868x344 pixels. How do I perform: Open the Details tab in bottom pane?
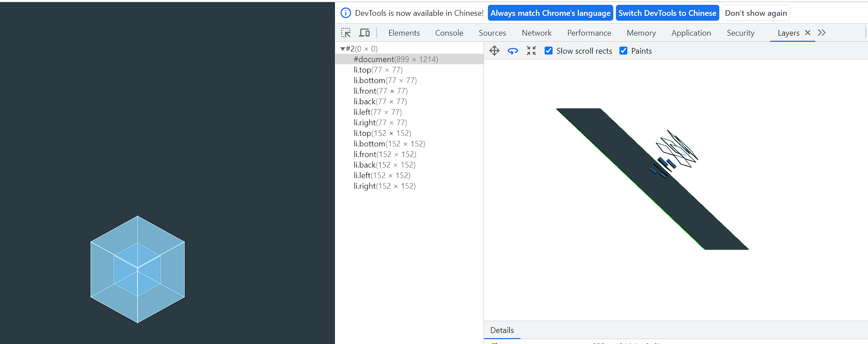point(502,330)
